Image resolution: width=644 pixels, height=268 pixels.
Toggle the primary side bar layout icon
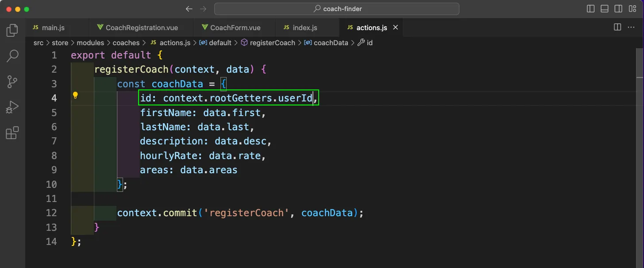590,9
